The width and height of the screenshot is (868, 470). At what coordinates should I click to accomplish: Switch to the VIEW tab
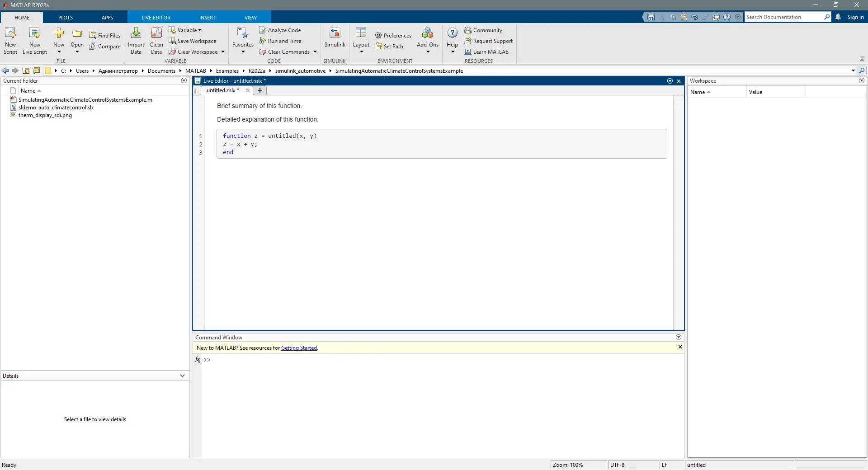(250, 17)
